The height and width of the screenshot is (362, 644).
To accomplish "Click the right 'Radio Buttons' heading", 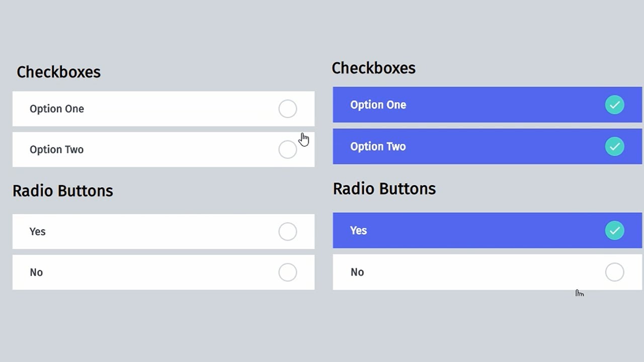I will coord(384,189).
